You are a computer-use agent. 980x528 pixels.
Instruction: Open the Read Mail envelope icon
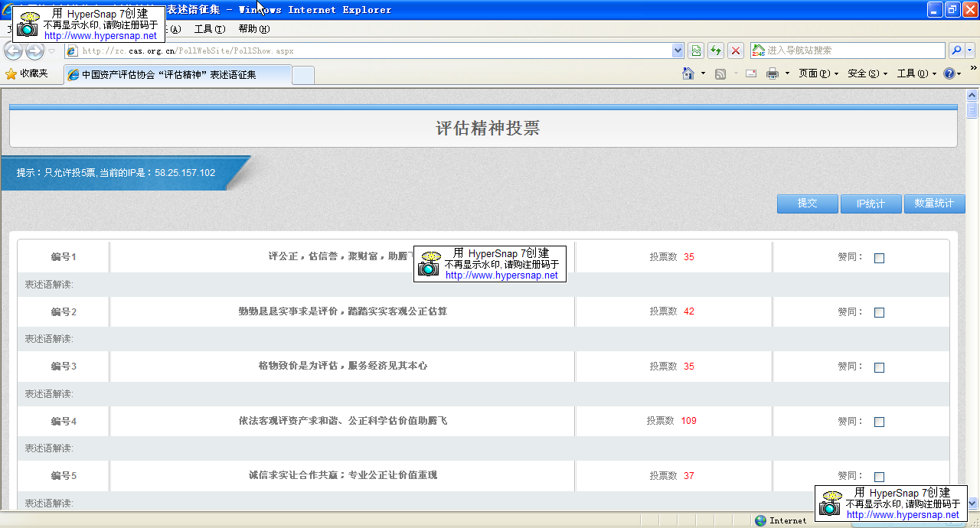pyautogui.click(x=750, y=73)
